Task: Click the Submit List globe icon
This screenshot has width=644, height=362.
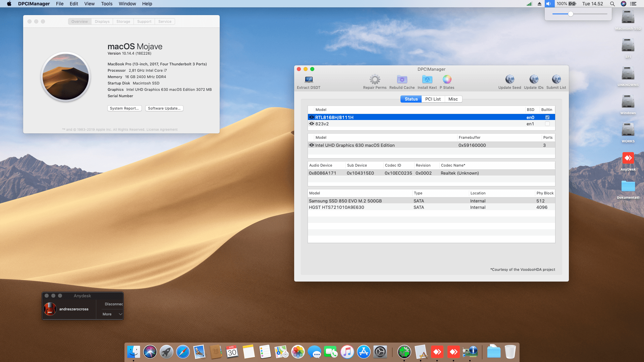Action: [556, 79]
